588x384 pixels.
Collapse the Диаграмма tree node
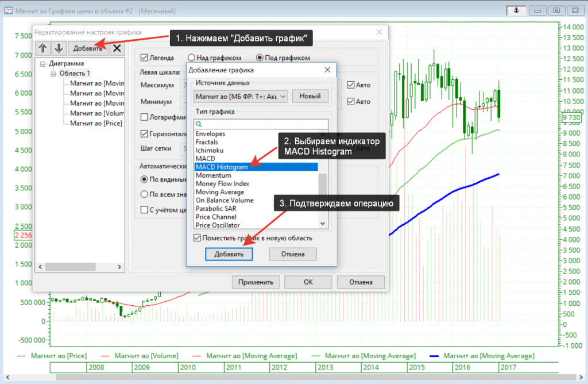42,64
